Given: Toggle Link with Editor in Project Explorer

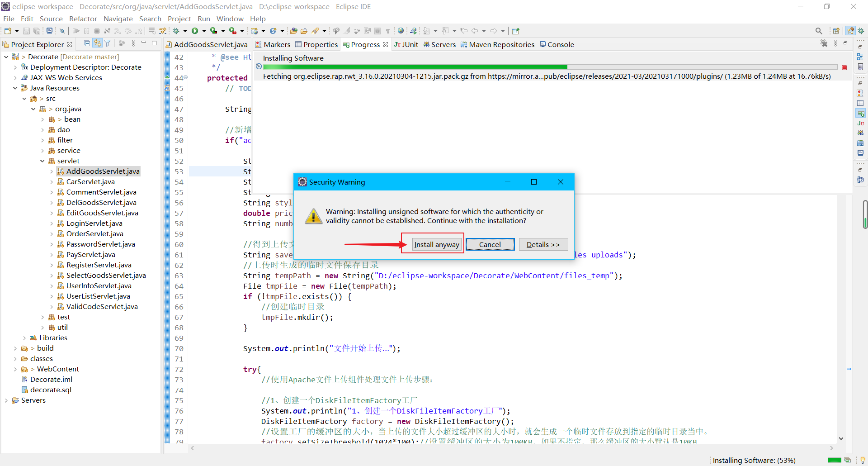Looking at the screenshot, I should 98,43.
